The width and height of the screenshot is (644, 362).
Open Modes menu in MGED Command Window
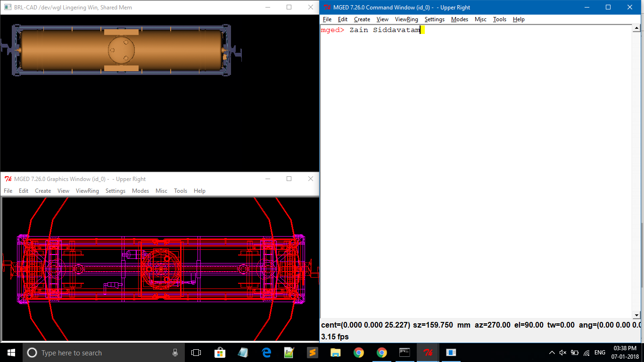pyautogui.click(x=460, y=19)
